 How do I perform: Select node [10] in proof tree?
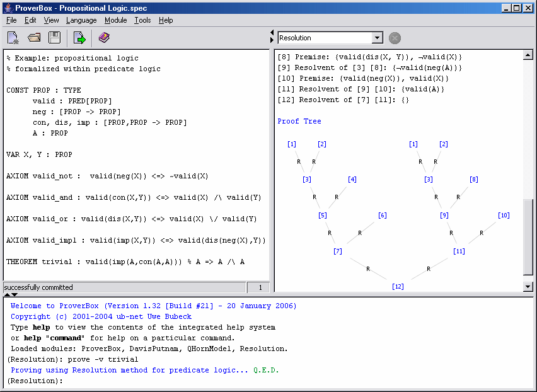click(x=504, y=216)
